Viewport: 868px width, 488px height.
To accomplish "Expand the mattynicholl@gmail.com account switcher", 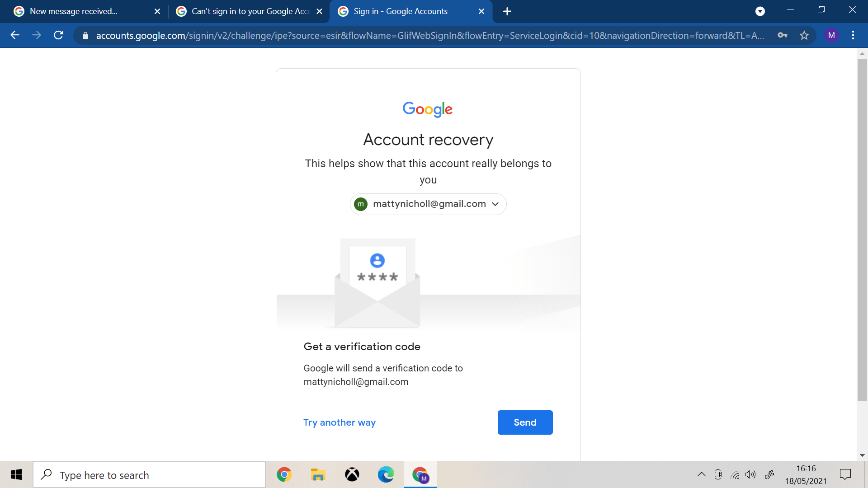I will click(428, 204).
